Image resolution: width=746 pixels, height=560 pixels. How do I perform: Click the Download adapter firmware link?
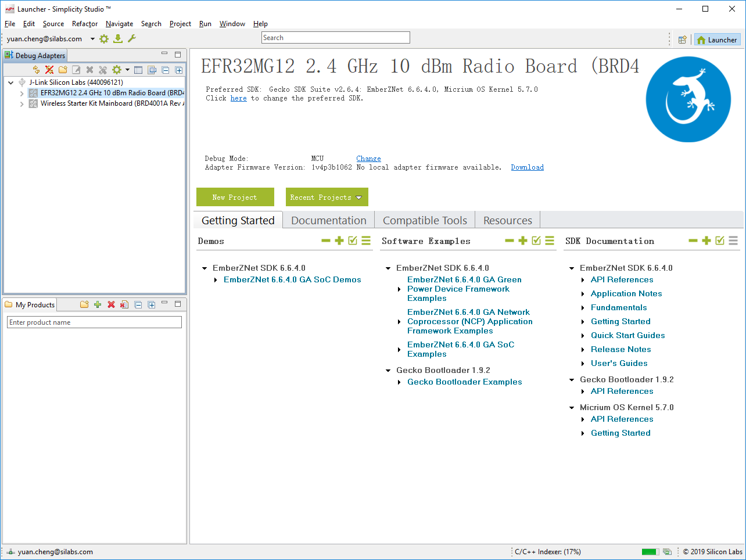click(528, 167)
